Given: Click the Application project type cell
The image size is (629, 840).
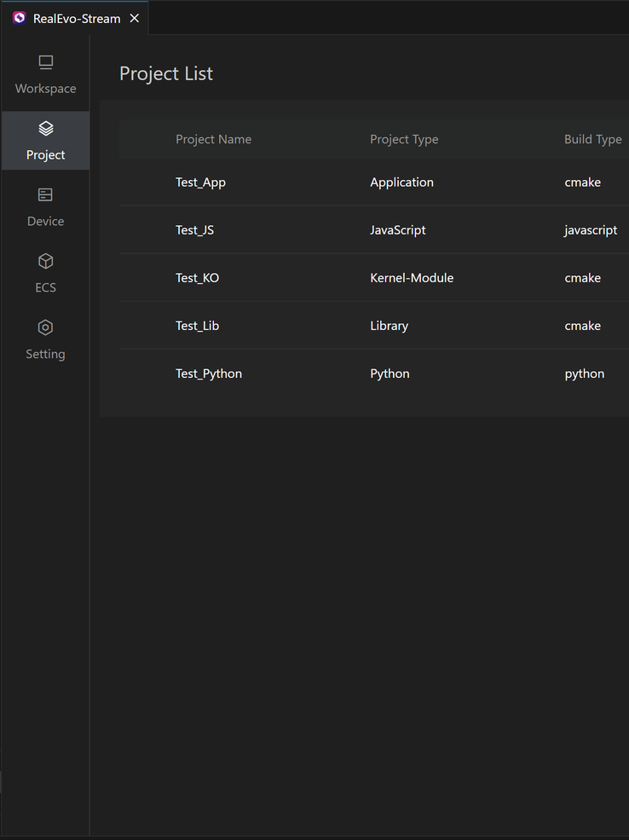Looking at the screenshot, I should tap(402, 182).
